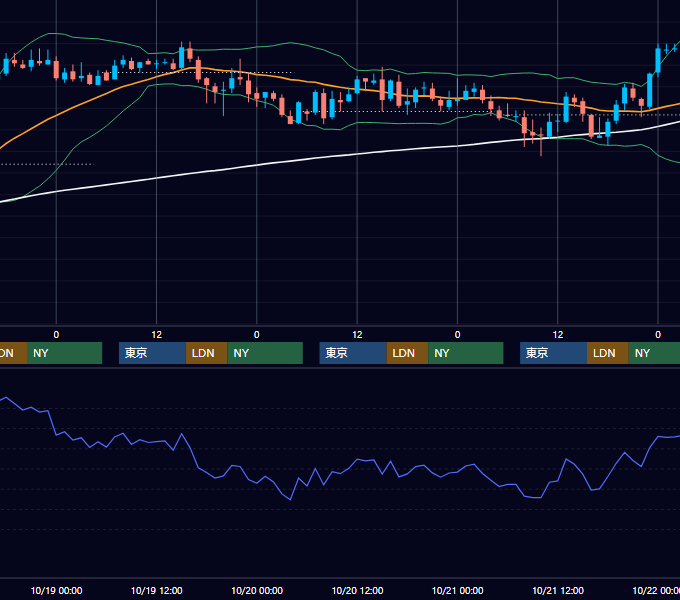Viewport: 680px width, 600px height.
Task: Click the 東京 session block for 10/21
Action: [553, 353]
